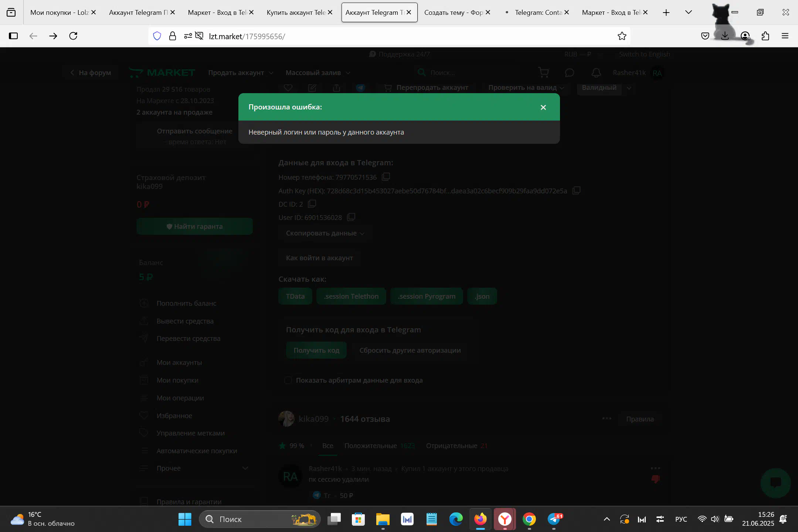Image resolution: width=798 pixels, height=532 pixels.
Task: Click the site padlock icon
Action: pos(172,36)
